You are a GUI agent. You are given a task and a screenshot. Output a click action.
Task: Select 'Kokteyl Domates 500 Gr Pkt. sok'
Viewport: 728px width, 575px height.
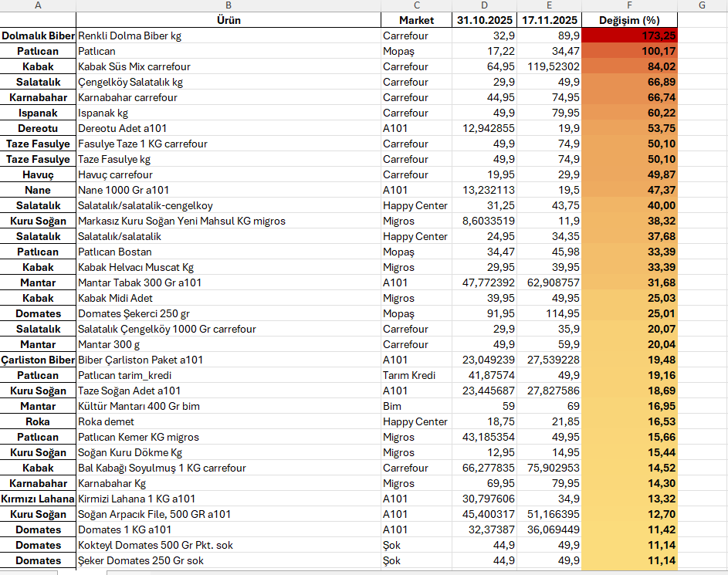tap(229, 545)
